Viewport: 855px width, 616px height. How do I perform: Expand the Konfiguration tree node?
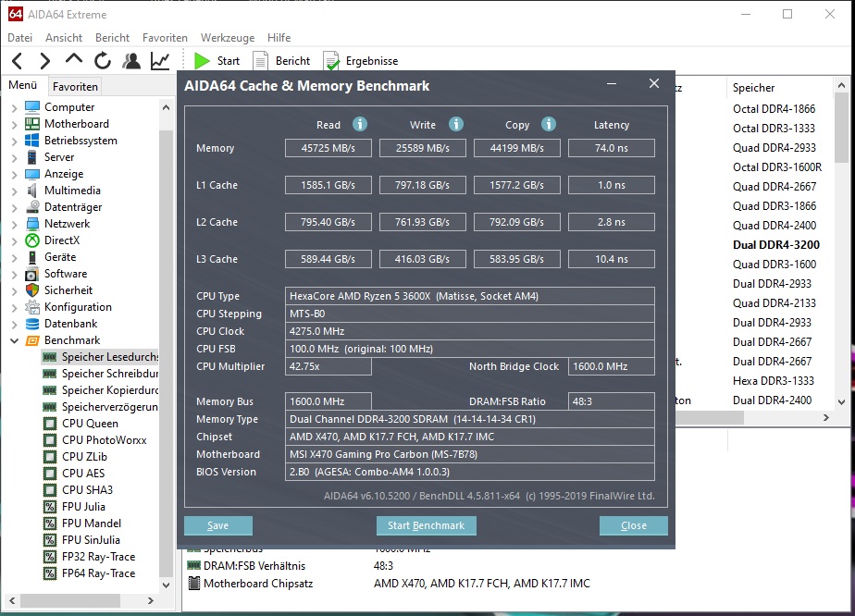point(14,307)
